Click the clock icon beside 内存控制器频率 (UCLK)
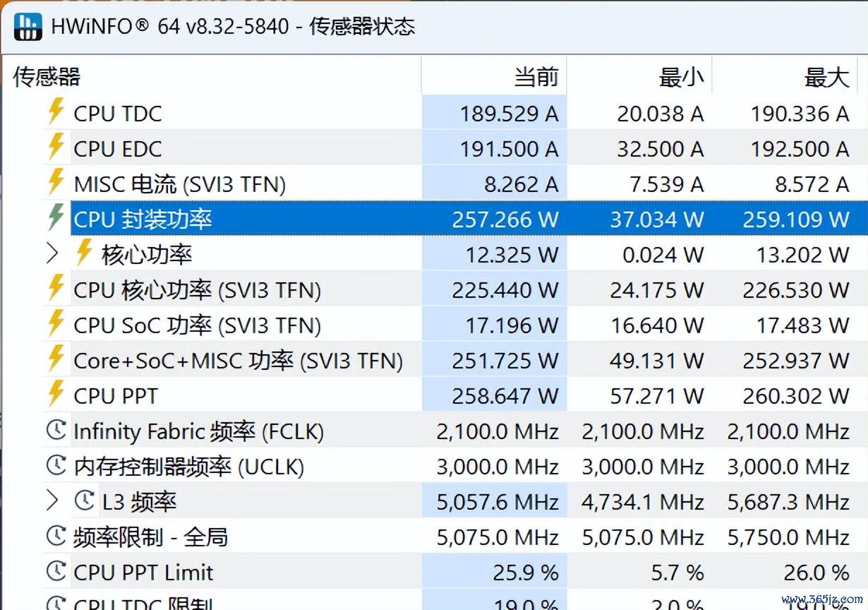This screenshot has width=868, height=610. click(56, 465)
